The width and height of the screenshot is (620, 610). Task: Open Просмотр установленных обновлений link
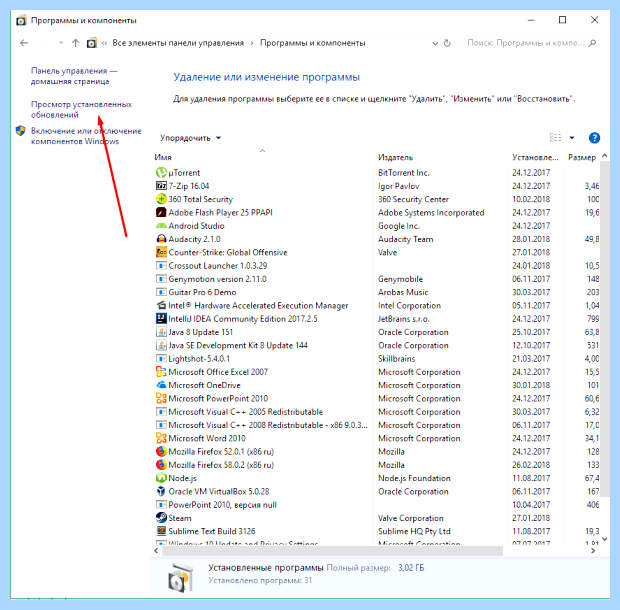click(81, 110)
